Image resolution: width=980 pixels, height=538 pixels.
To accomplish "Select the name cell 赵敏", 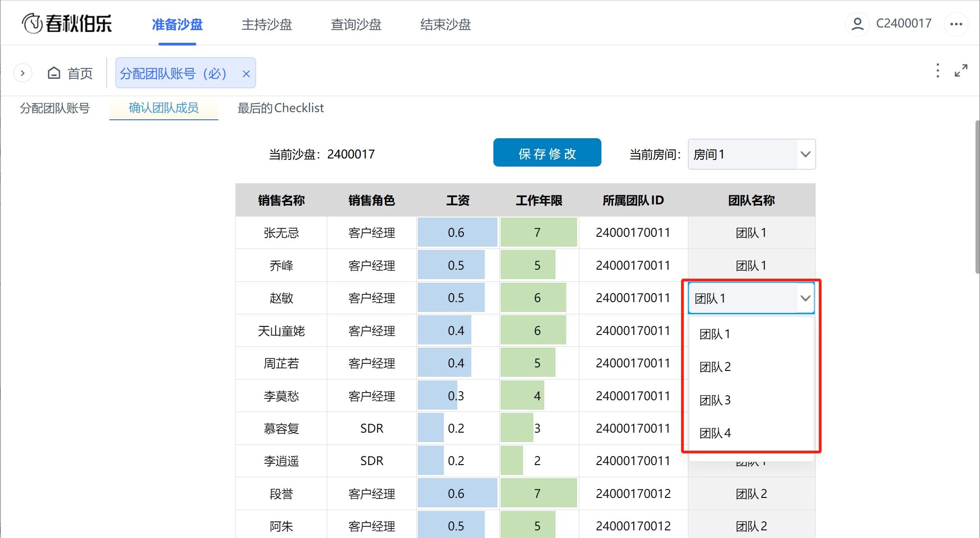I will [281, 298].
